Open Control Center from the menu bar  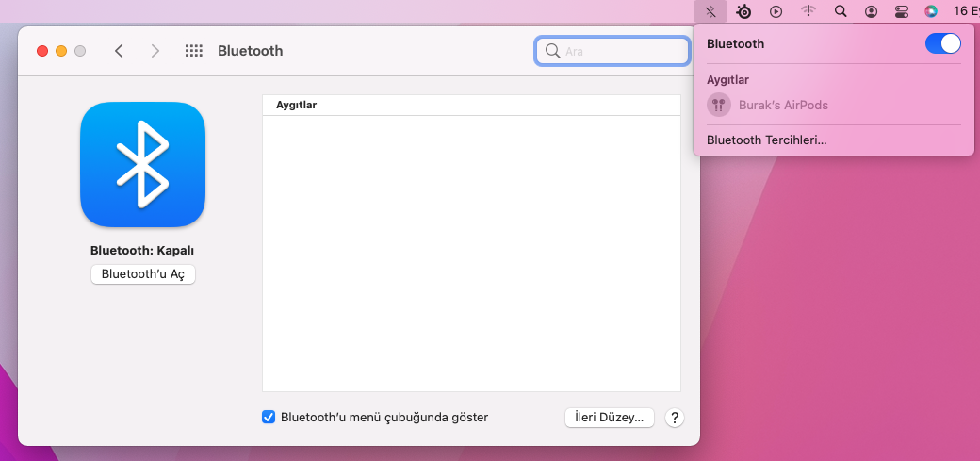click(x=902, y=11)
